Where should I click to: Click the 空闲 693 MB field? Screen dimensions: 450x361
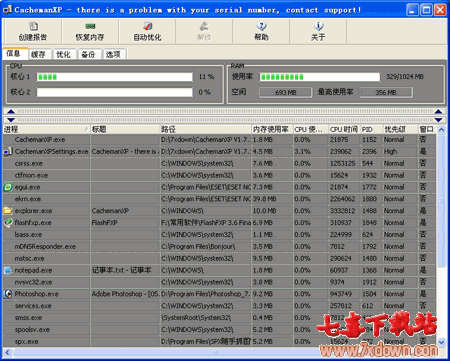click(286, 92)
